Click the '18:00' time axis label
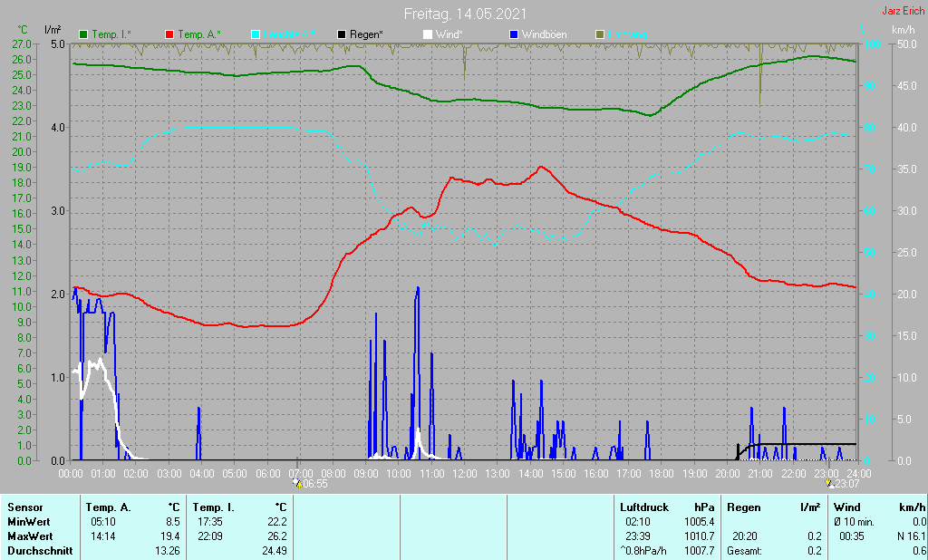This screenshot has width=928, height=560. (x=662, y=474)
